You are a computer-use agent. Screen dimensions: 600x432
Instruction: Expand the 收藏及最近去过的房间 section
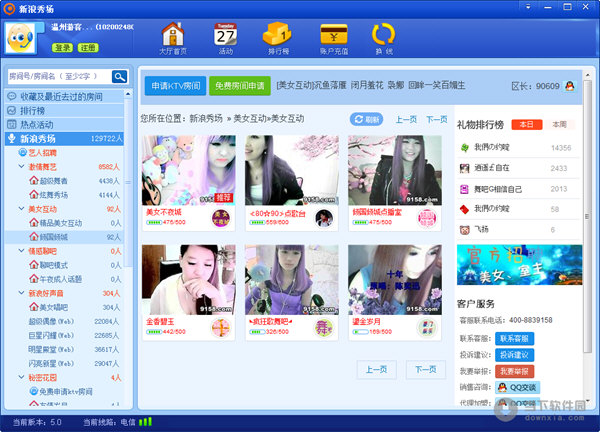coord(64,96)
